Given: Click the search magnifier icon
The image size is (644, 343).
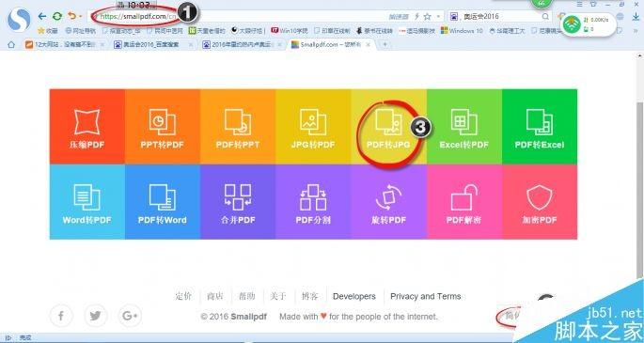Looking at the screenshot, I should [545, 16].
